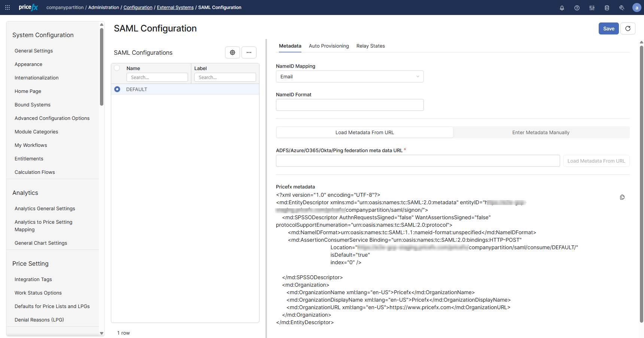Expand the NameID Mapping dropdown
This screenshot has width=644, height=338.
click(x=349, y=76)
